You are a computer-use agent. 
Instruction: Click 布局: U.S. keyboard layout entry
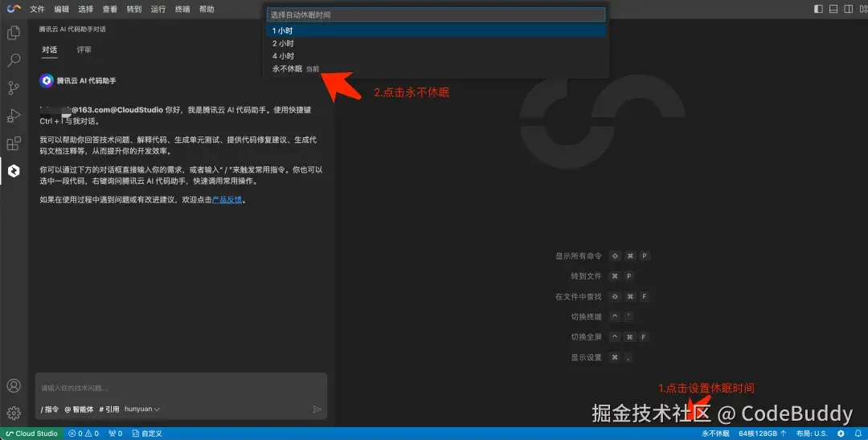(812, 434)
